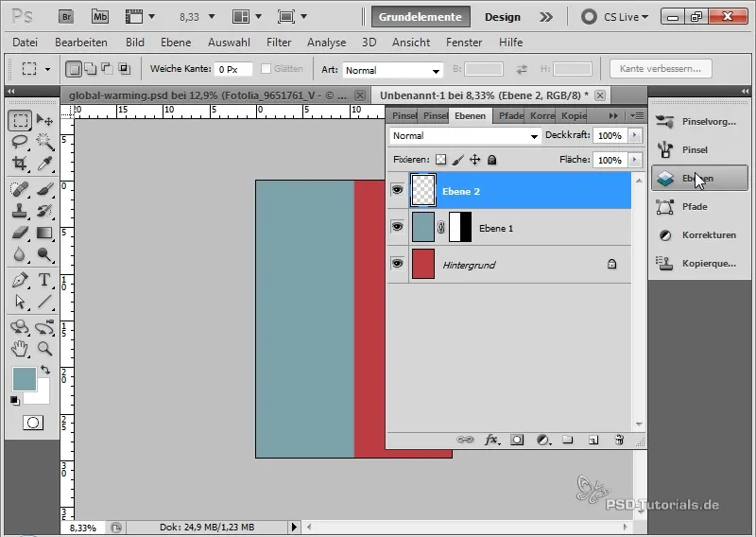Select the Ebene 1 layer mask thumbnail

(x=460, y=227)
